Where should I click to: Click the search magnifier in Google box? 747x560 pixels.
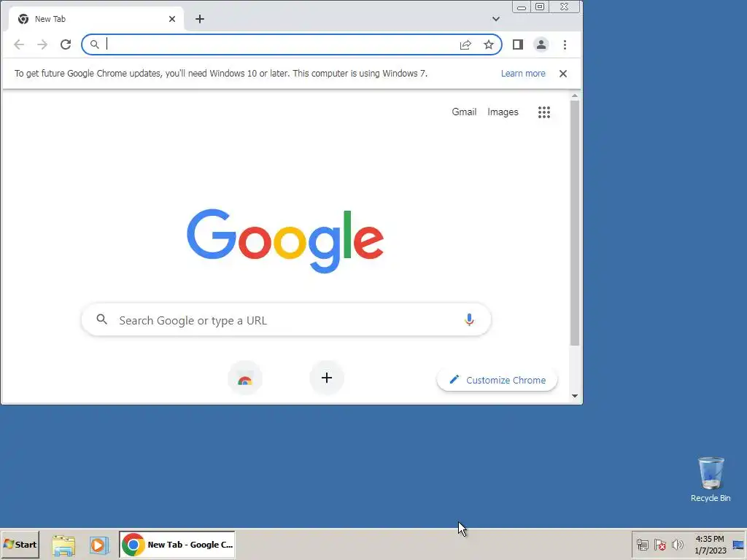click(x=101, y=319)
